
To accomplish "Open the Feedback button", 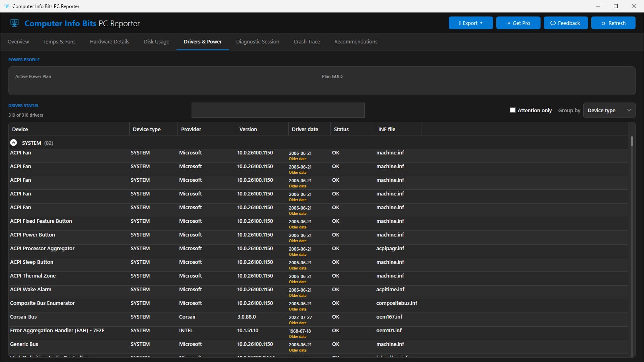I will pos(566,23).
